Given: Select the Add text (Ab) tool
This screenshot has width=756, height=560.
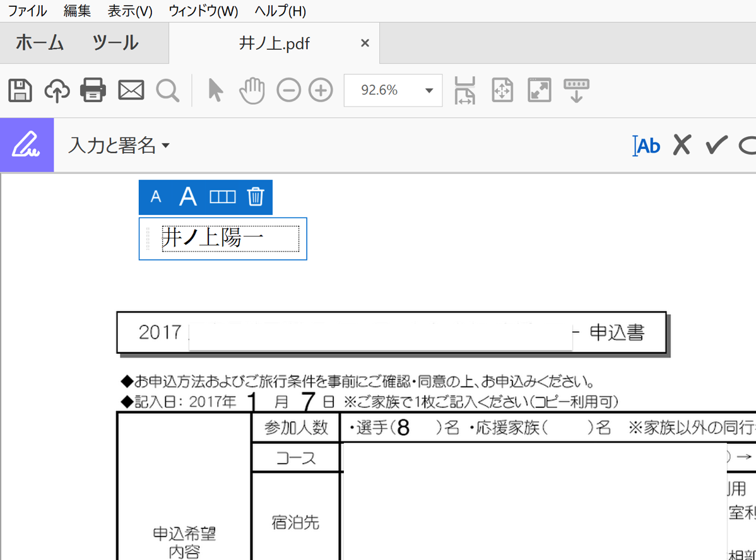Looking at the screenshot, I should [x=646, y=146].
